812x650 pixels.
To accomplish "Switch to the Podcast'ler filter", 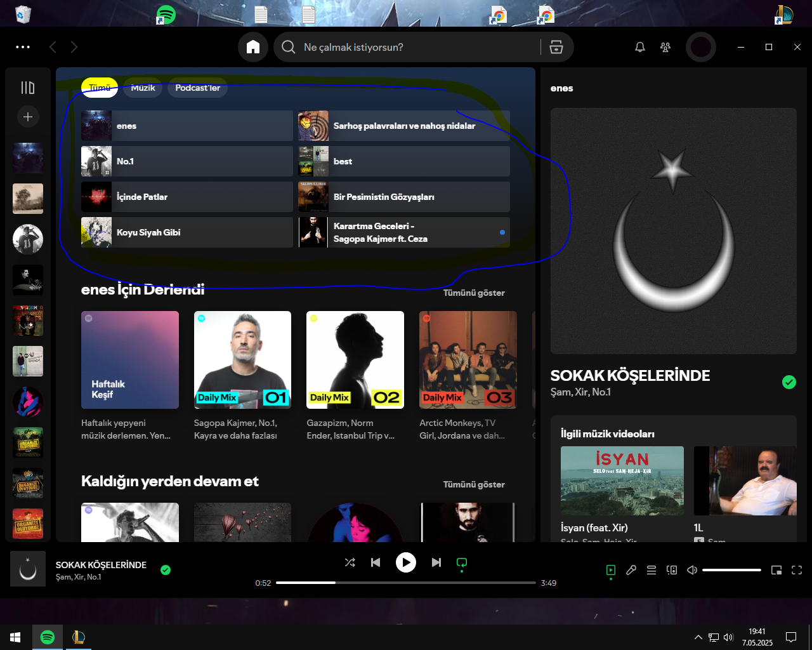I will [198, 88].
